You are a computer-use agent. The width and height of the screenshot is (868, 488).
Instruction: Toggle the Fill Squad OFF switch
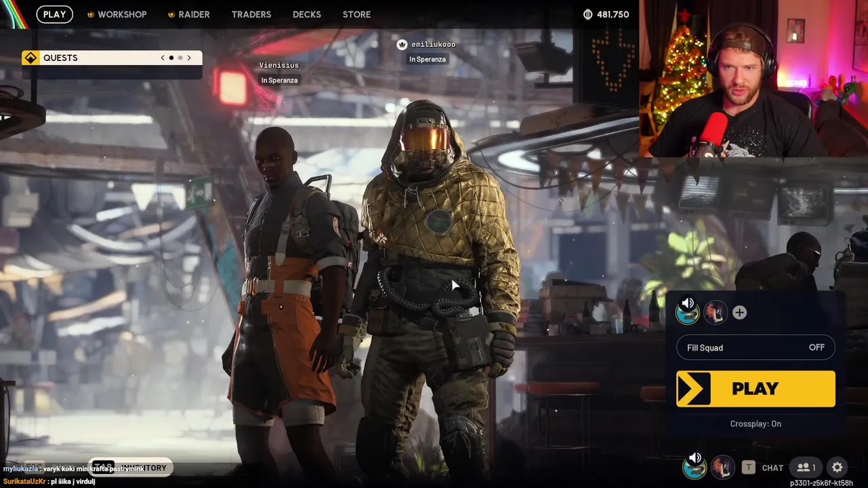coord(755,348)
